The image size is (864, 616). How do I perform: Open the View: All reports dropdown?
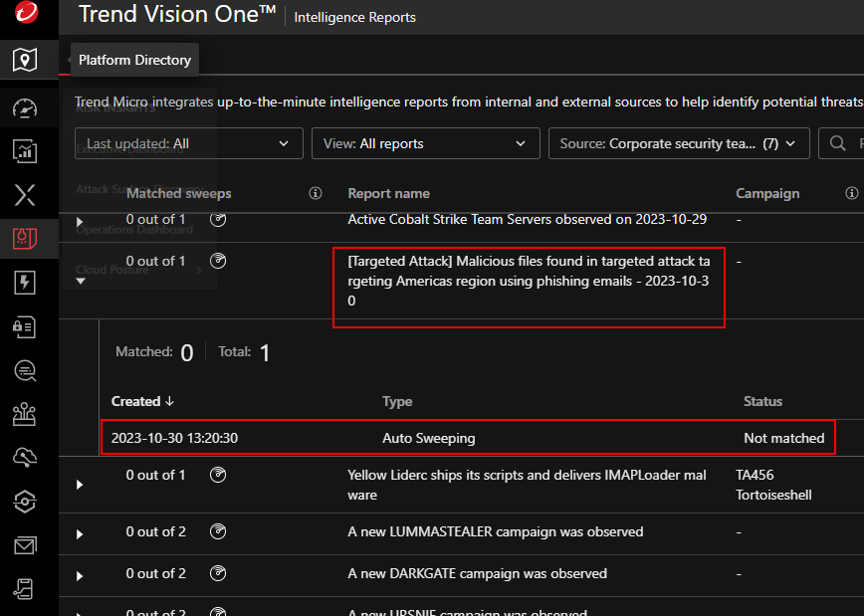pyautogui.click(x=426, y=144)
